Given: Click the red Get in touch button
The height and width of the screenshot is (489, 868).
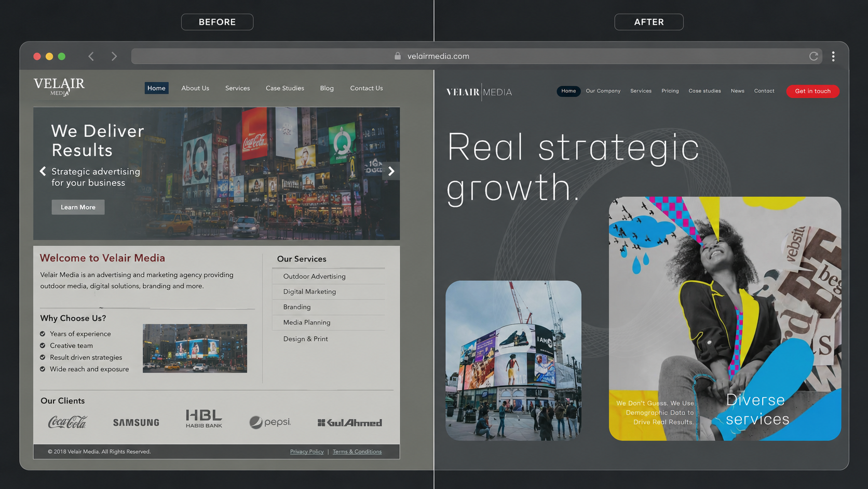Looking at the screenshot, I should [812, 91].
